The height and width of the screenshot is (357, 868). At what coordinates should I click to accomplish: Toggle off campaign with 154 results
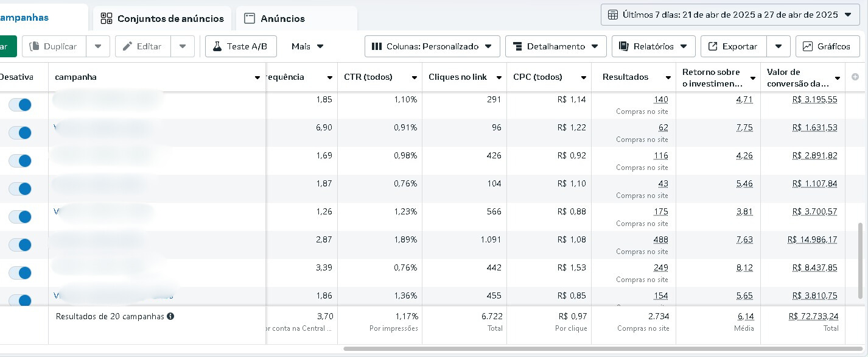(x=20, y=300)
